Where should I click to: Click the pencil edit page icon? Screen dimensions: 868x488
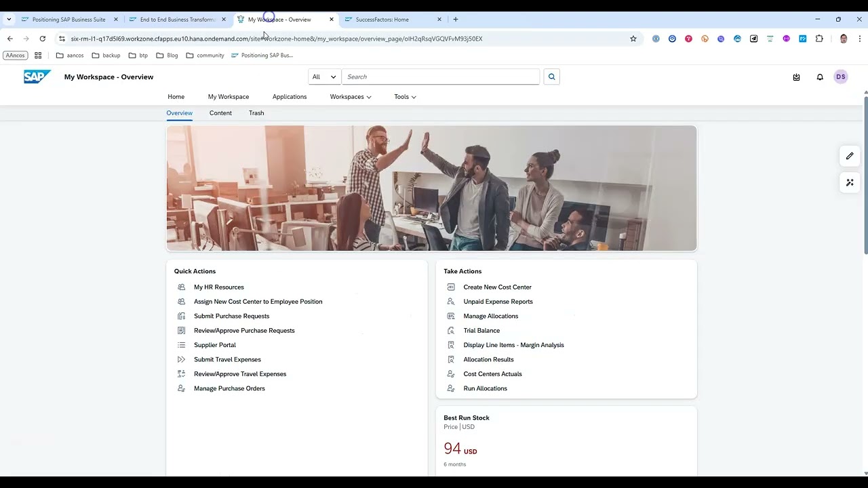(x=850, y=156)
